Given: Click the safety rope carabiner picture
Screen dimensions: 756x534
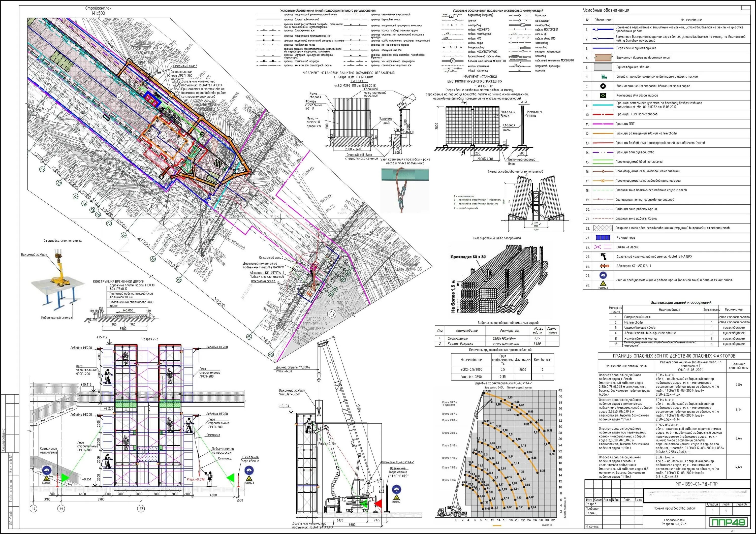Looking at the screenshot, I should coord(405,190).
